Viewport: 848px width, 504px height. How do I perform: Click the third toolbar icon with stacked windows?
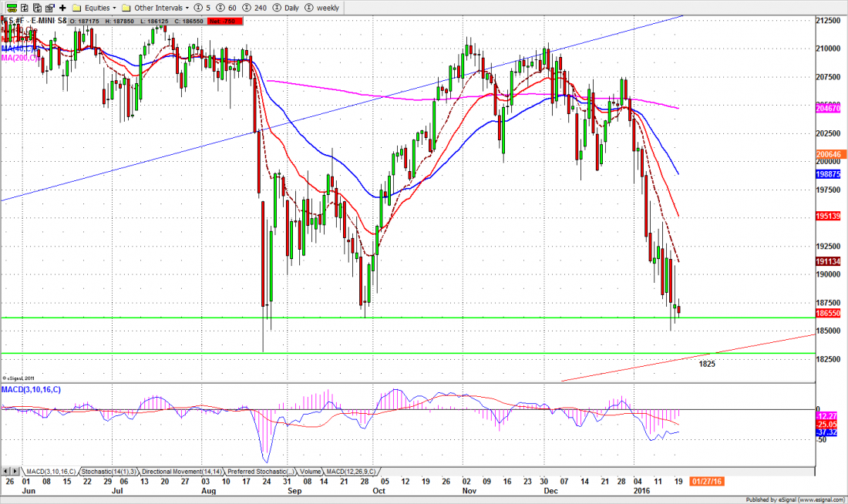[37, 7]
